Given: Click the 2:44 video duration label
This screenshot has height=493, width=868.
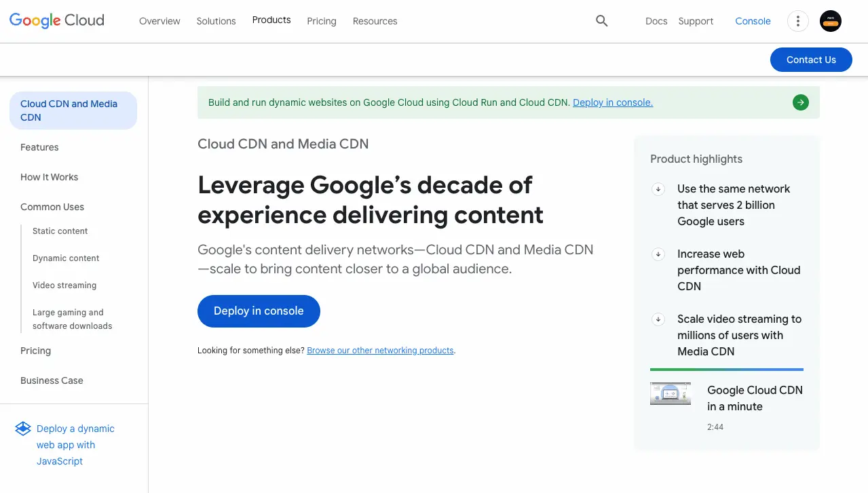Looking at the screenshot, I should [x=715, y=427].
